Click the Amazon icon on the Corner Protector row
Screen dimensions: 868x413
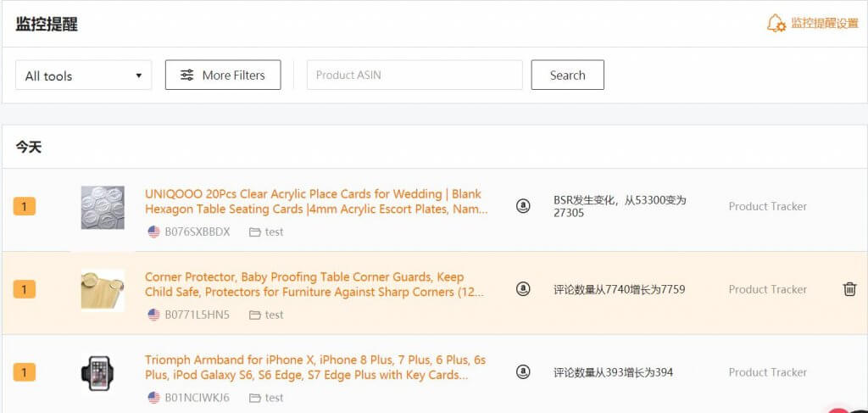(x=522, y=289)
